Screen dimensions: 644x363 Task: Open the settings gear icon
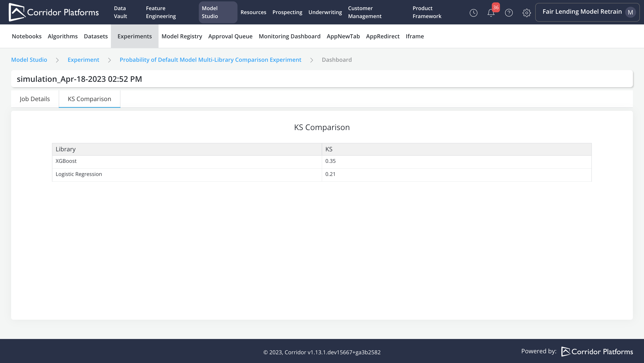click(x=527, y=13)
